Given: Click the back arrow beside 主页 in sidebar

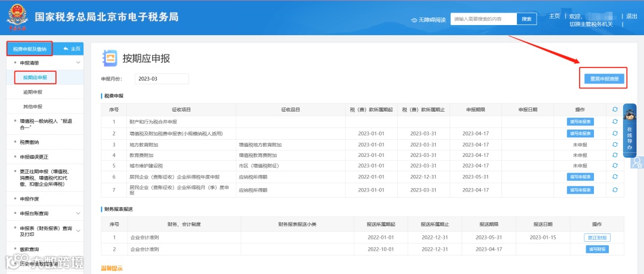Looking at the screenshot, I should point(66,49).
